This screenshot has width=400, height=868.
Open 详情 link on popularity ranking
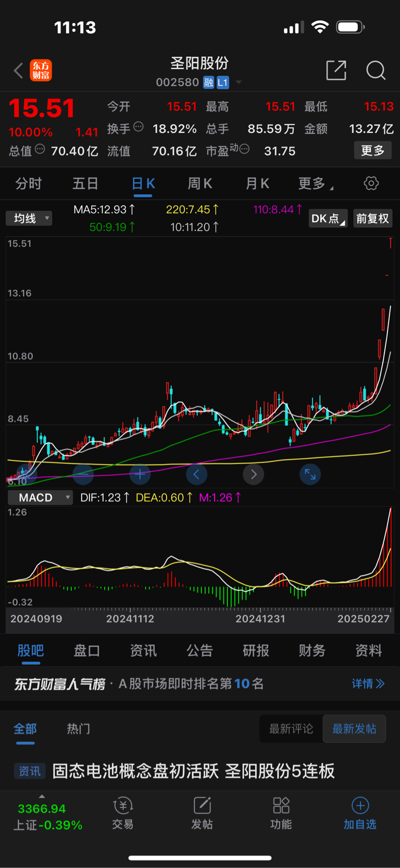(368, 683)
